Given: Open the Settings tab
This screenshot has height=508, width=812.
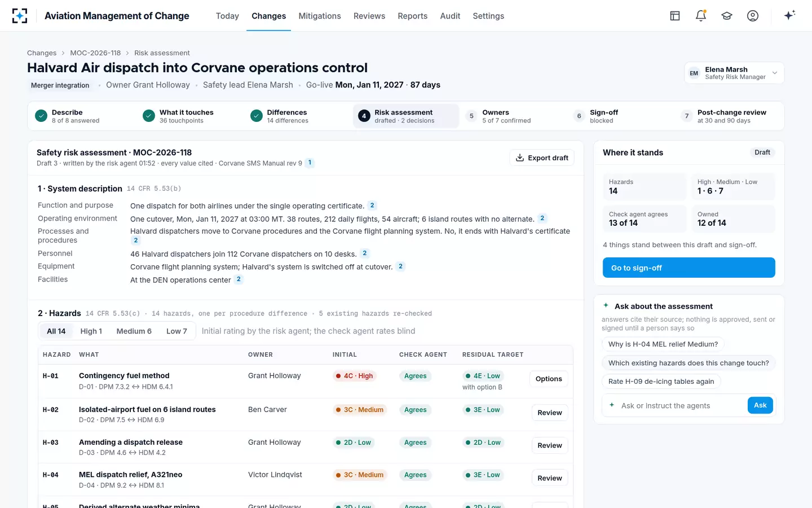Looking at the screenshot, I should tap(488, 16).
